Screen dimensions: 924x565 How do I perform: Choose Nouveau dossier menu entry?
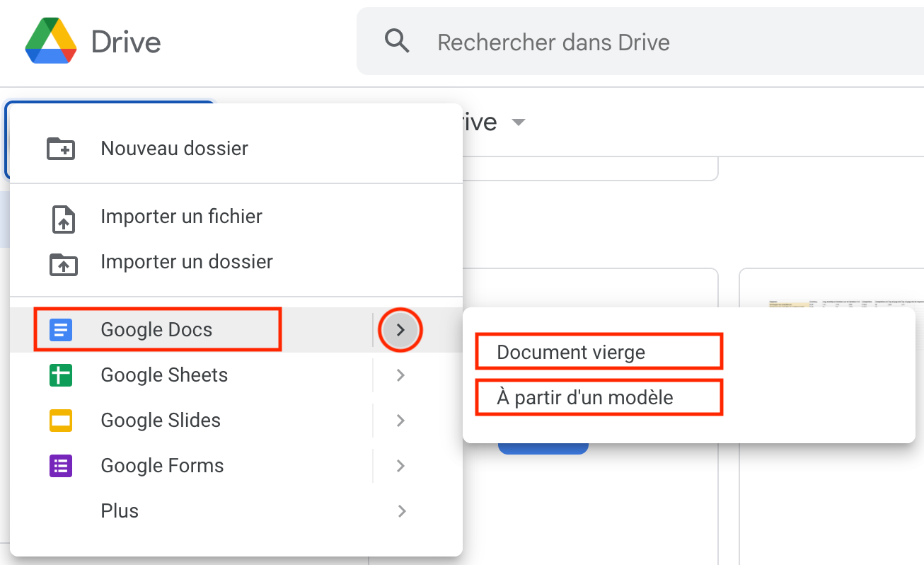tap(236, 149)
